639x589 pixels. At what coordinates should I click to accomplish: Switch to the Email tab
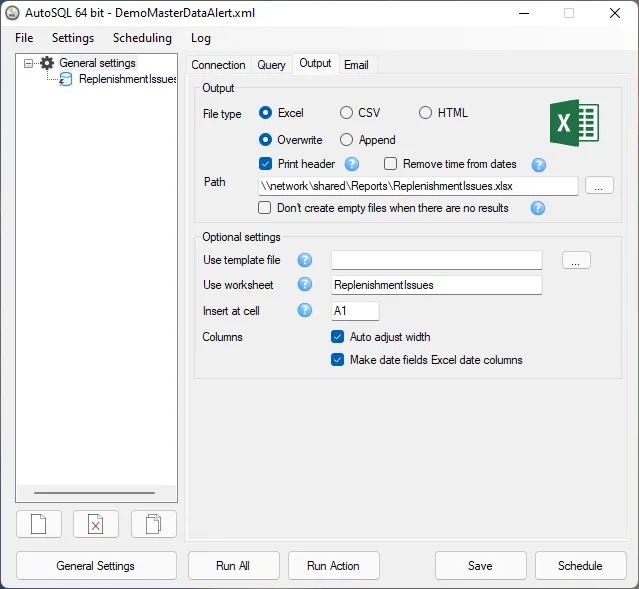[356, 65]
